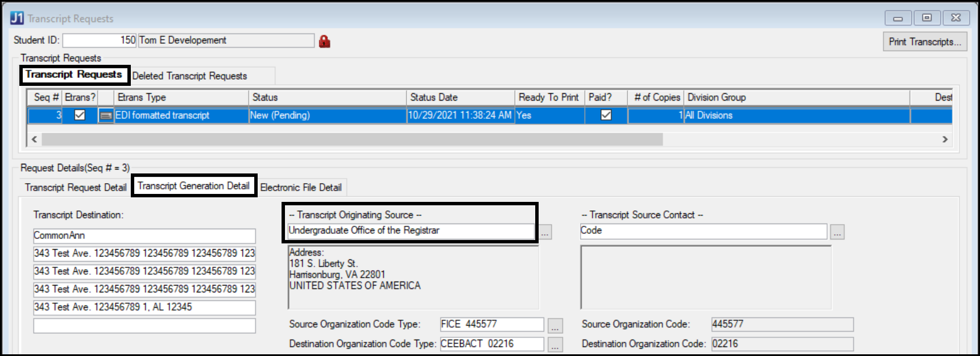Toggle the Etrans checkbox in row 3
The image size is (980, 356).
[x=80, y=115]
